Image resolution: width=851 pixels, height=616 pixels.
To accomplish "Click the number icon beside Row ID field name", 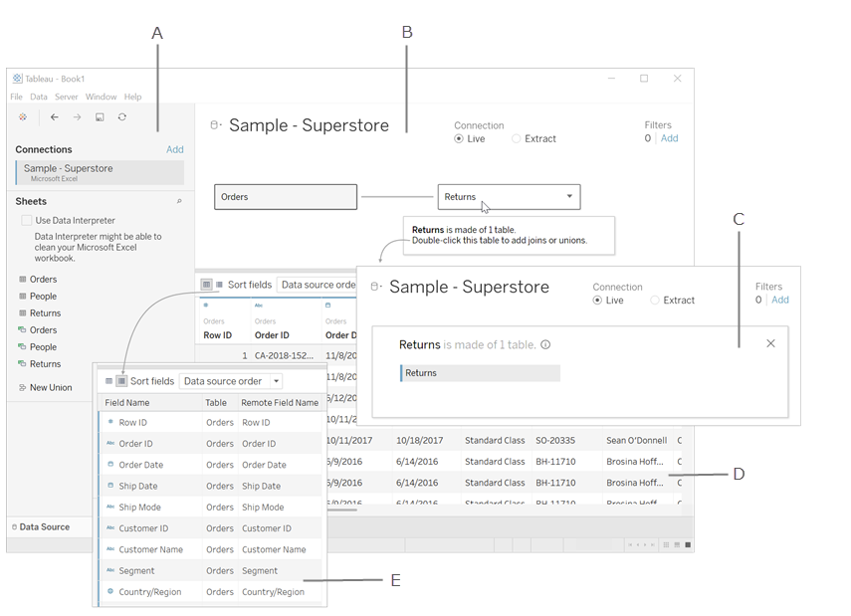I will tap(110, 421).
